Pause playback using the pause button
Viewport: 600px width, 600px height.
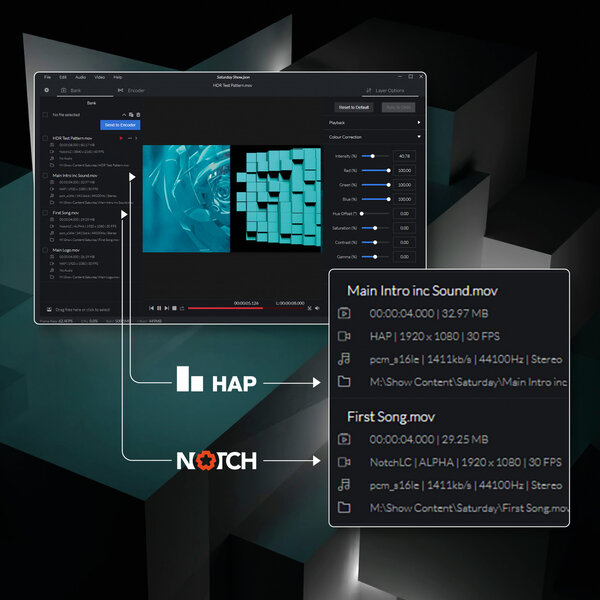coord(159,308)
